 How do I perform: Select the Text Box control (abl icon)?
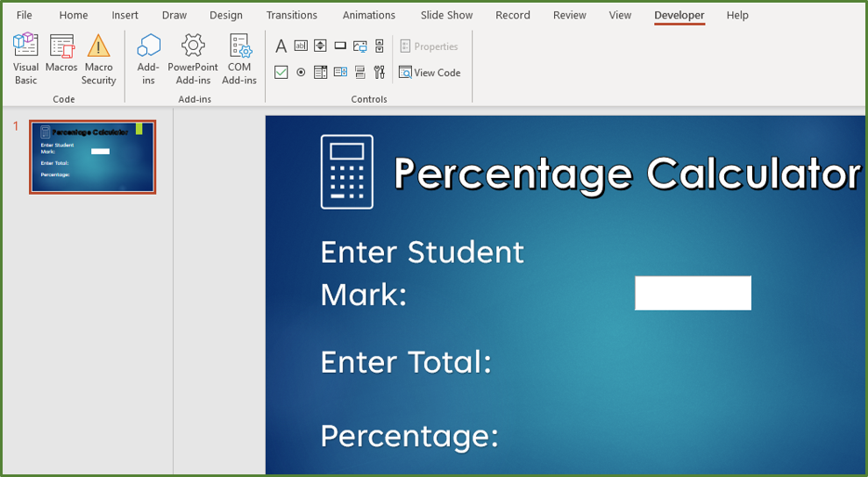pyautogui.click(x=301, y=46)
